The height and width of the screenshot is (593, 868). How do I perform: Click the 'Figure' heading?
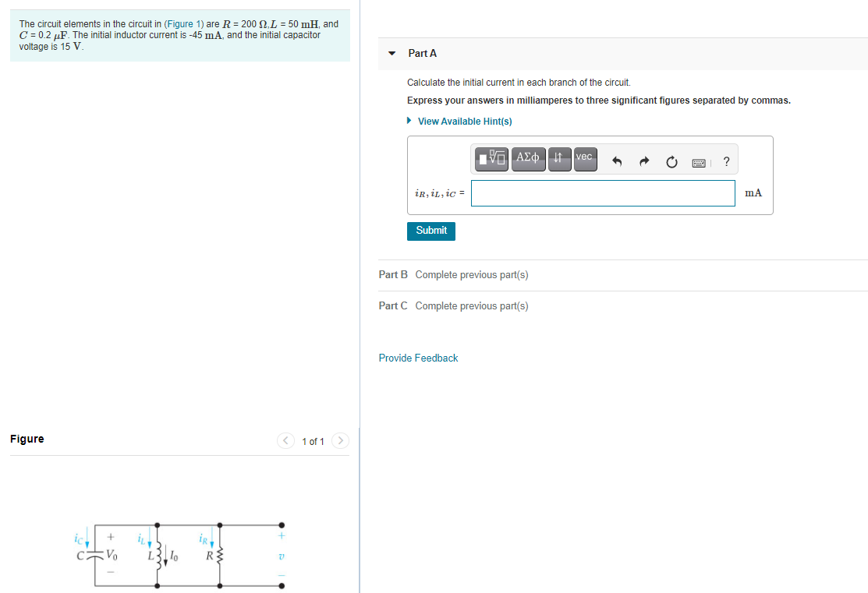[27, 439]
